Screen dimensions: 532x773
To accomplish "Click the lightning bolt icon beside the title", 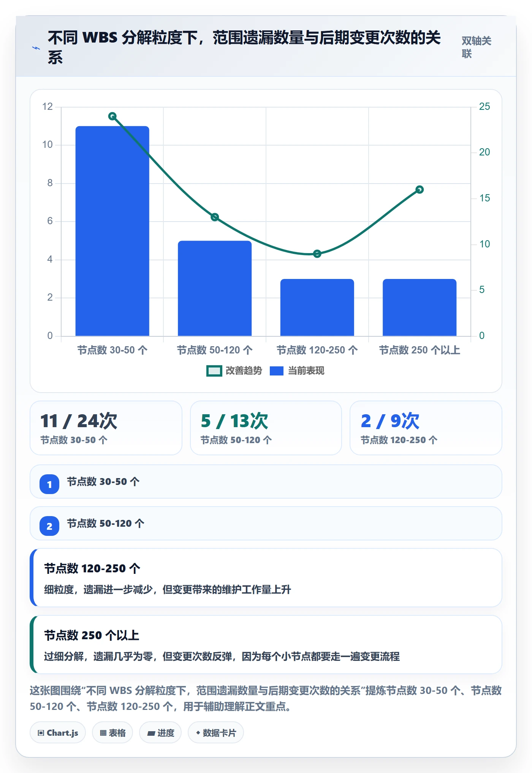I will (36, 48).
